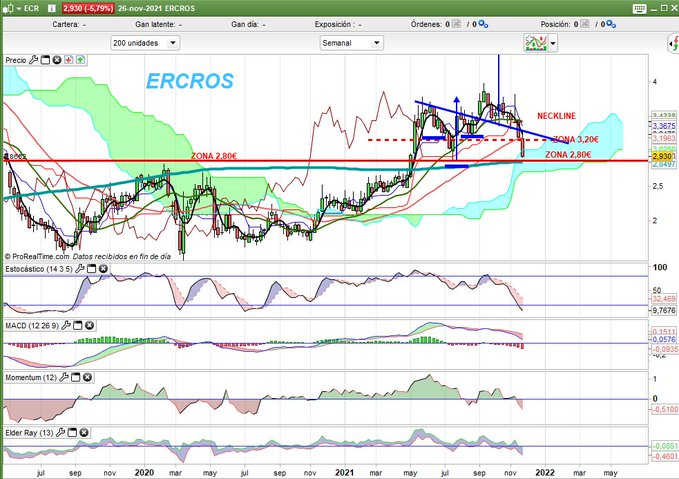Click the Exposición label
The height and width of the screenshot is (479, 679).
(333, 24)
